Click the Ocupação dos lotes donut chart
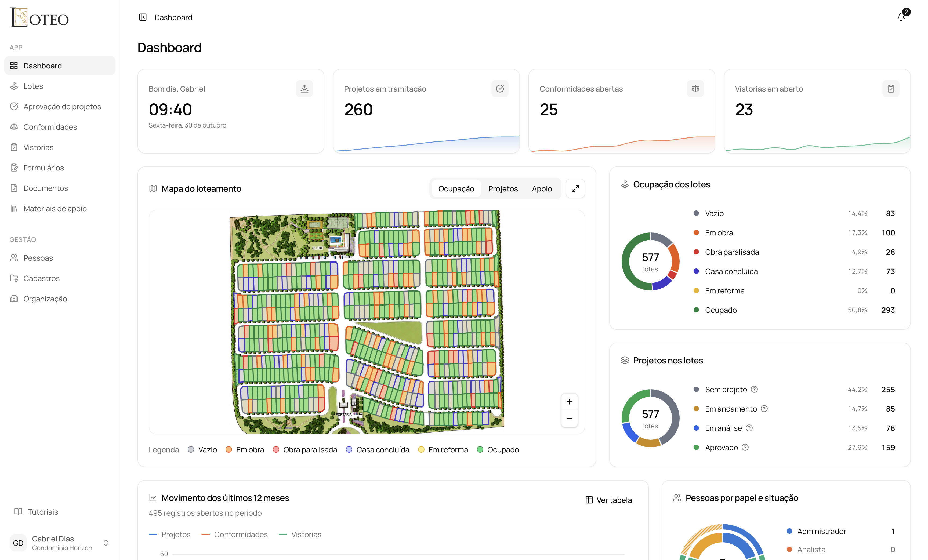 point(650,261)
